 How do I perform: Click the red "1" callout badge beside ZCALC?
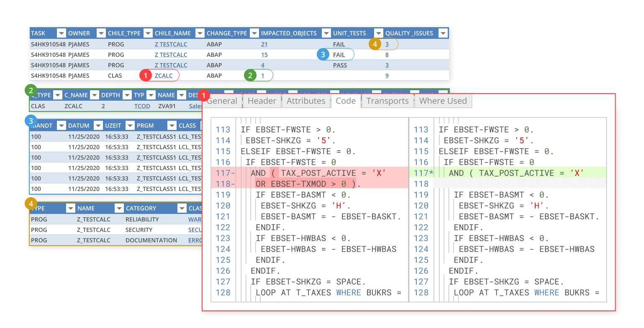(x=145, y=75)
